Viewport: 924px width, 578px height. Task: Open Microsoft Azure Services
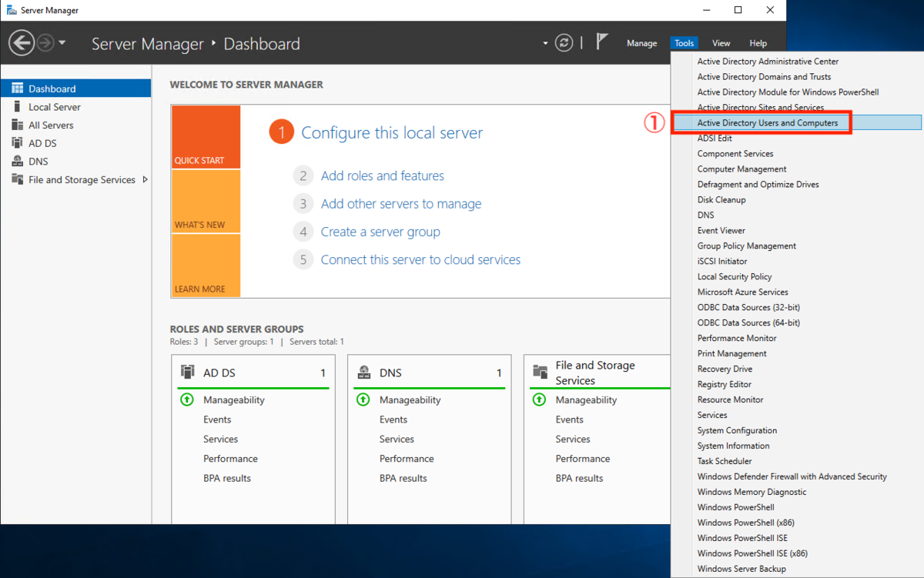pyautogui.click(x=796, y=292)
